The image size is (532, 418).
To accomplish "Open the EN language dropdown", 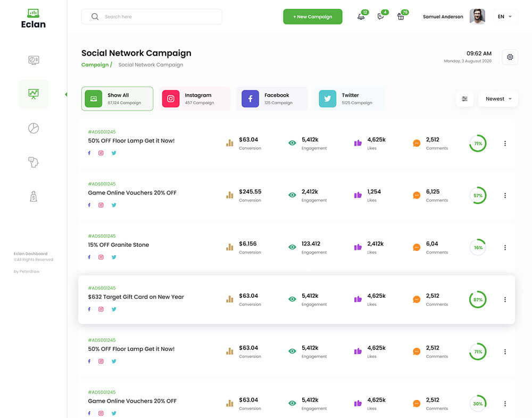I will [x=505, y=16].
